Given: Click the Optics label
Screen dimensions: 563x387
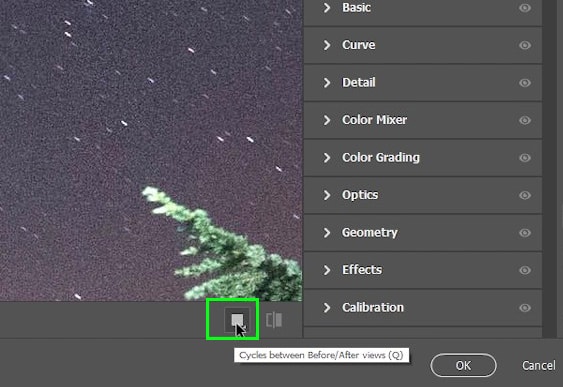Looking at the screenshot, I should (360, 195).
